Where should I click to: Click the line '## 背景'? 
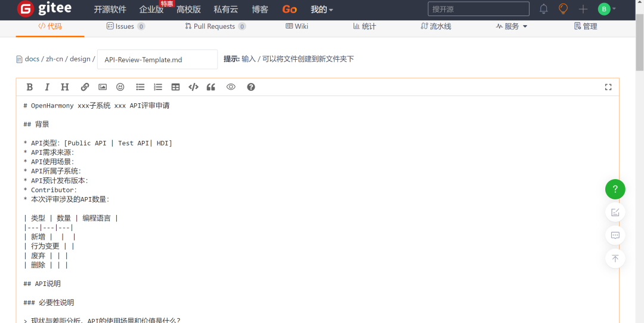[36, 124]
